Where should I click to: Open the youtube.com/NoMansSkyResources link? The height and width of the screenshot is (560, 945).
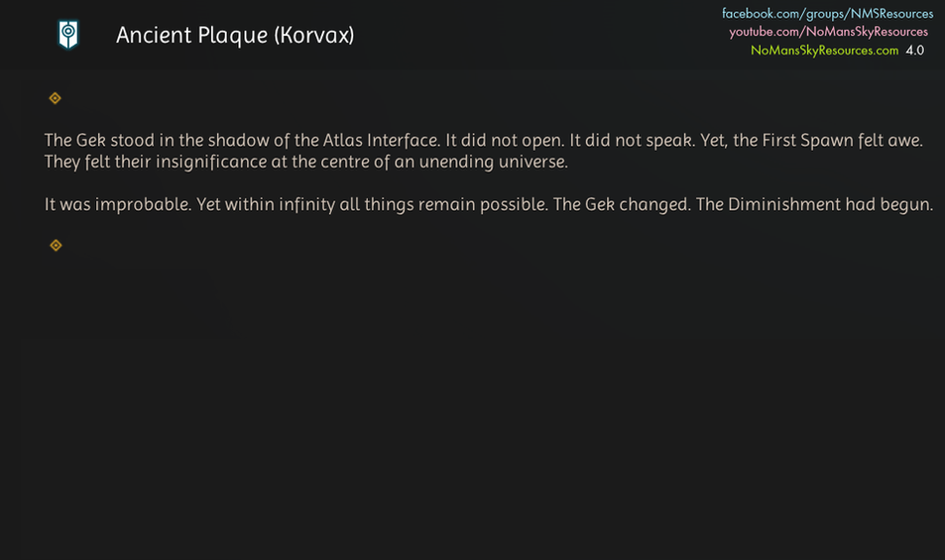pos(828,32)
